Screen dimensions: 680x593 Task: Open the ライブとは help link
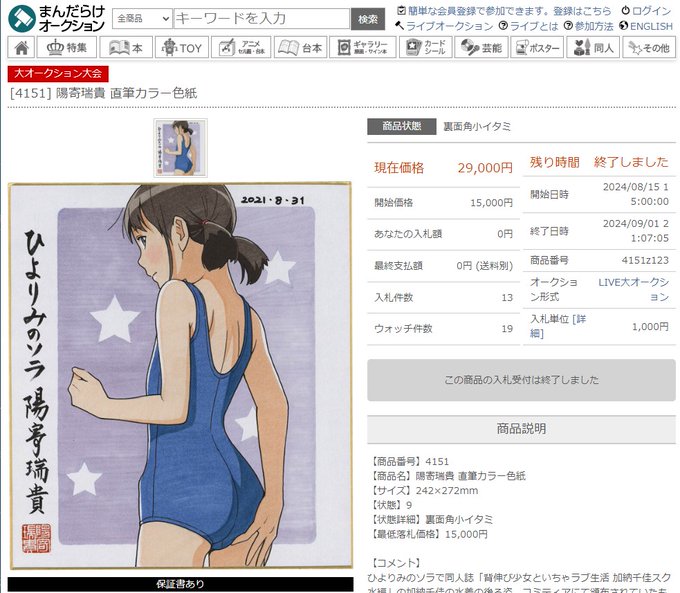(x=534, y=26)
